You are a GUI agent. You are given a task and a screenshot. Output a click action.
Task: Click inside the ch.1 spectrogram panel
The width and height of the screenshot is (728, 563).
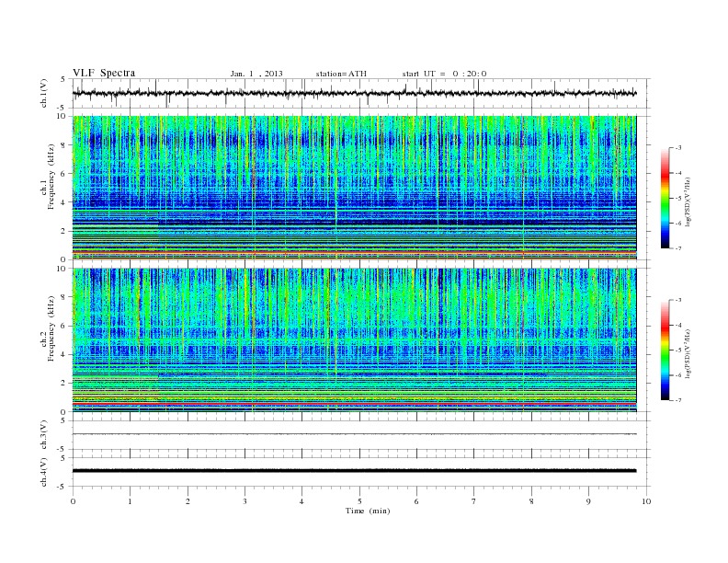[x=354, y=188]
